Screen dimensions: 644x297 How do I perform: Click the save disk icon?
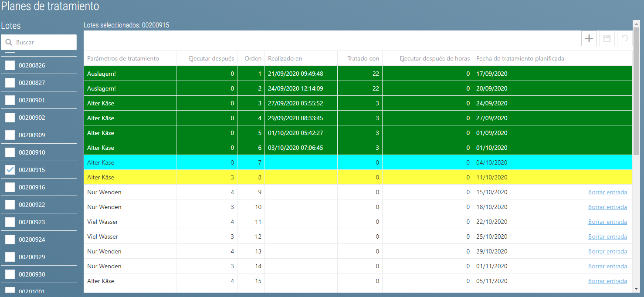(607, 39)
